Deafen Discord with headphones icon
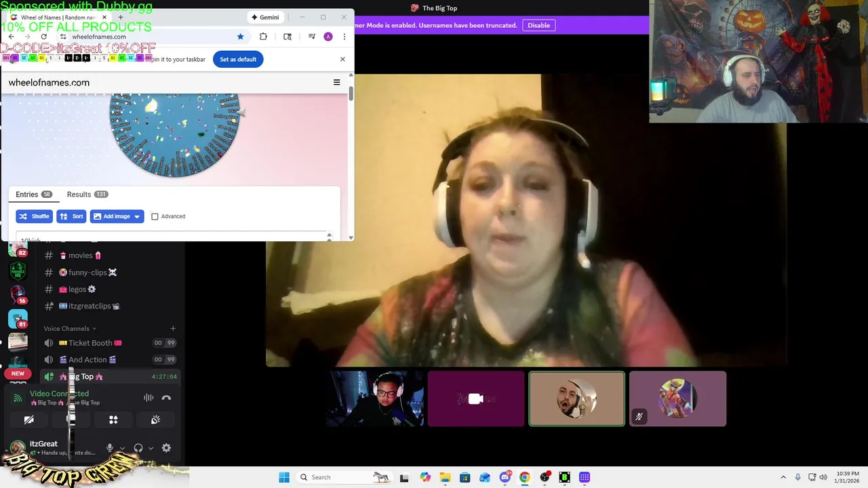Screen dimensions: 868x488 point(138,448)
